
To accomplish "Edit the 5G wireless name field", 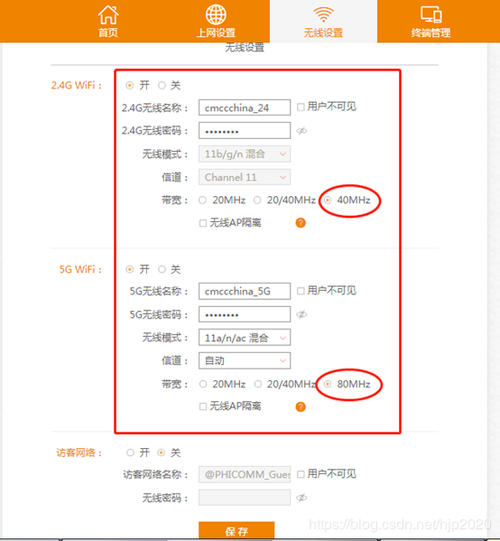I will (x=244, y=291).
